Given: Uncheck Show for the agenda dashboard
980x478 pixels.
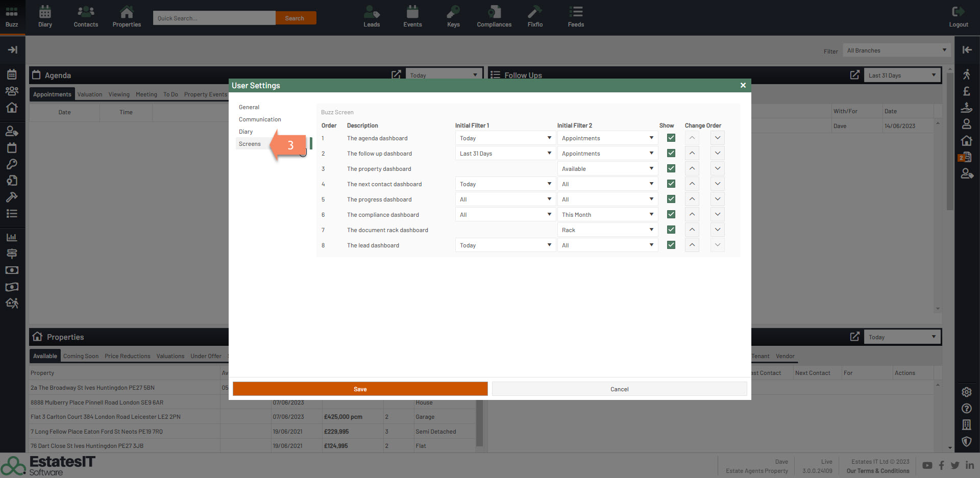Looking at the screenshot, I should pyautogui.click(x=671, y=138).
